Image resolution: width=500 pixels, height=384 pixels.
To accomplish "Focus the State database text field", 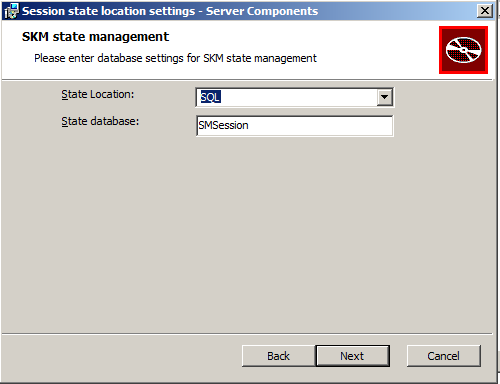I will [295, 126].
